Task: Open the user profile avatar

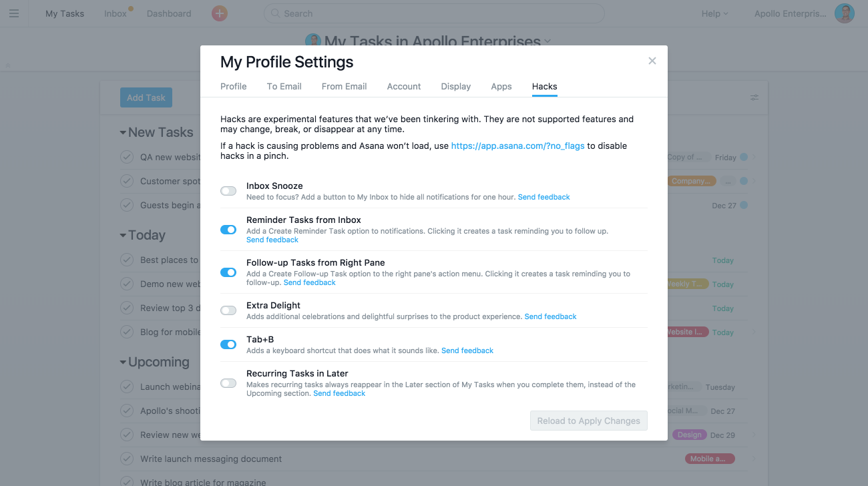Action: (845, 13)
